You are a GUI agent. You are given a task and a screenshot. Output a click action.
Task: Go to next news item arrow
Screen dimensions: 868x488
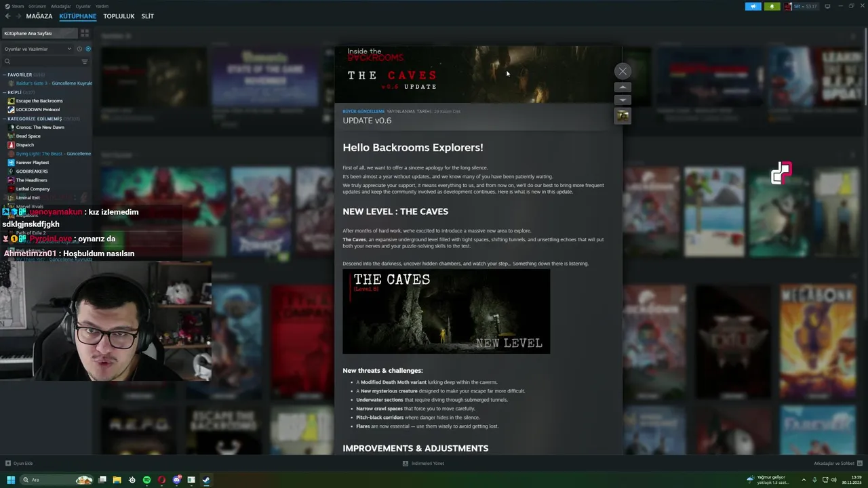click(623, 100)
